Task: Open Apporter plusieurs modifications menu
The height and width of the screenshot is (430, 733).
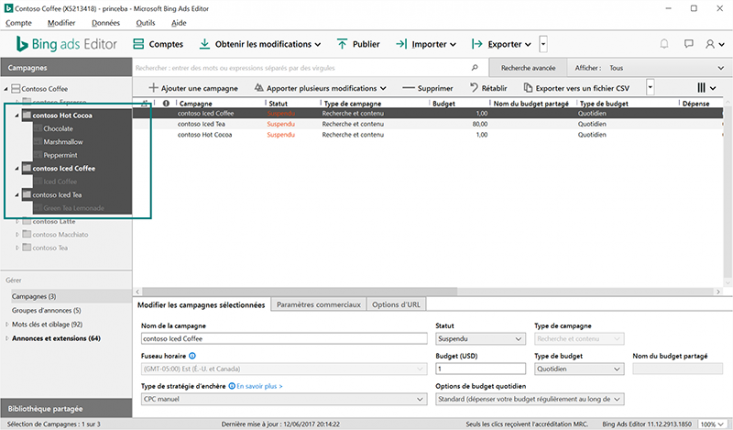Action: point(320,88)
